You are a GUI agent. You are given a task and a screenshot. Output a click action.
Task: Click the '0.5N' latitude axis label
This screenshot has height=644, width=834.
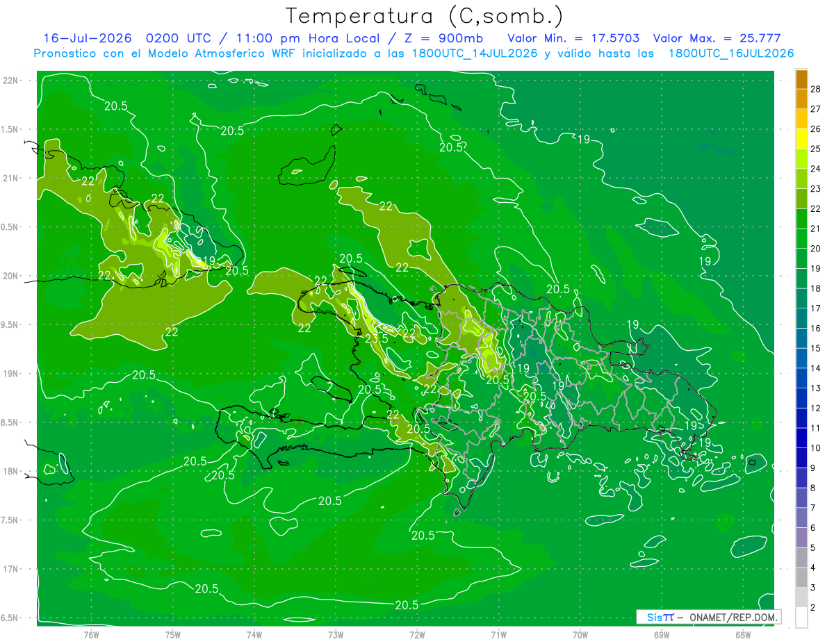[10, 227]
